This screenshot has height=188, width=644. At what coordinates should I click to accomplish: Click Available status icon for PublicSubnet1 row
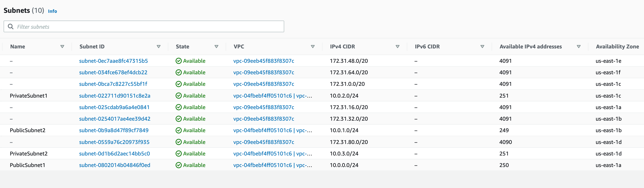pos(179,165)
